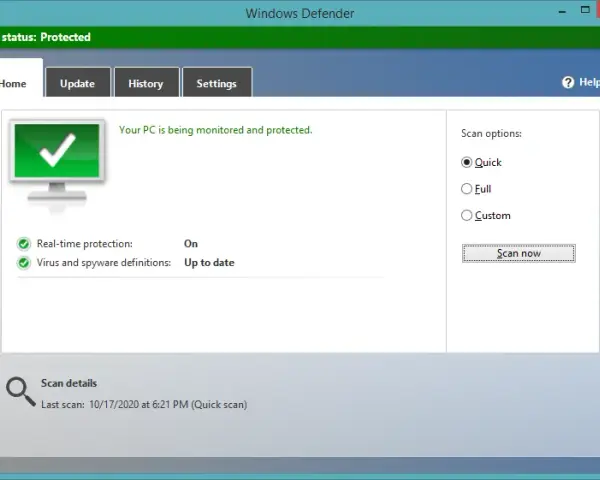
Task: Click the Help question mark icon
Action: point(568,82)
